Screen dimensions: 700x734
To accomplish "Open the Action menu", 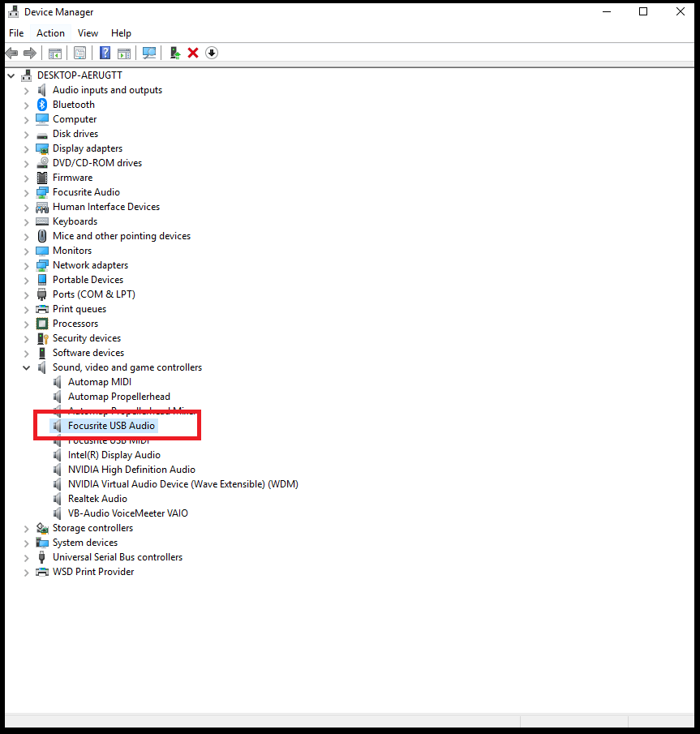I will click(x=50, y=33).
